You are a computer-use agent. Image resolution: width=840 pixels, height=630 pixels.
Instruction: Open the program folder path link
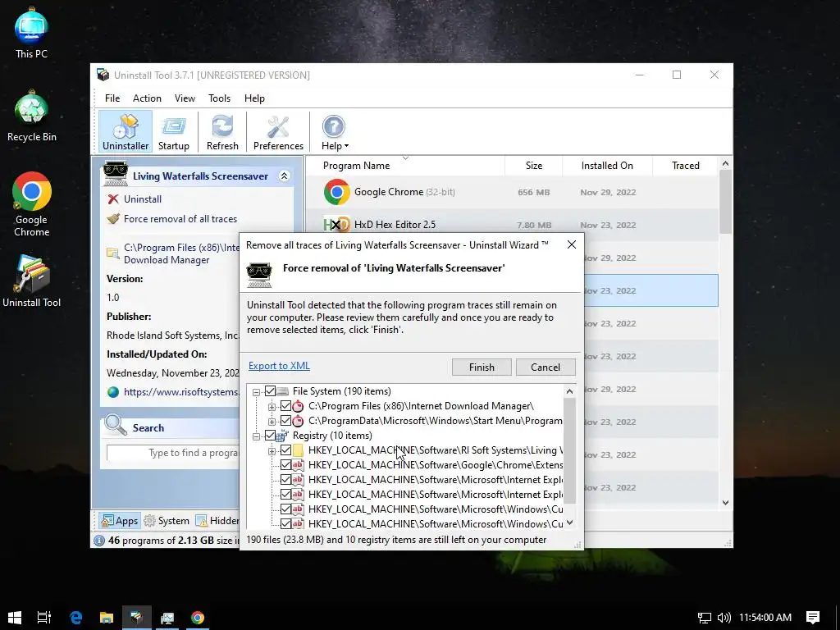click(181, 253)
